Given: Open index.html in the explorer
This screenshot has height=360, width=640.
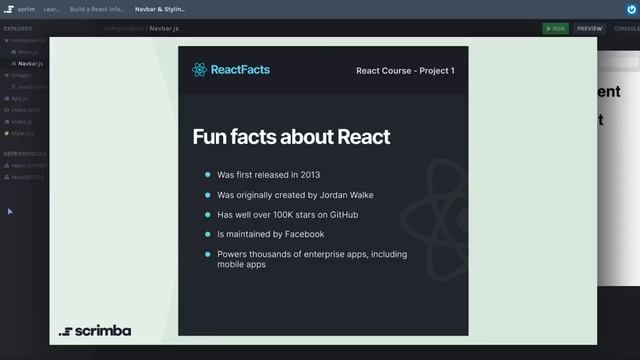Looking at the screenshot, I should pyautogui.click(x=22, y=110).
